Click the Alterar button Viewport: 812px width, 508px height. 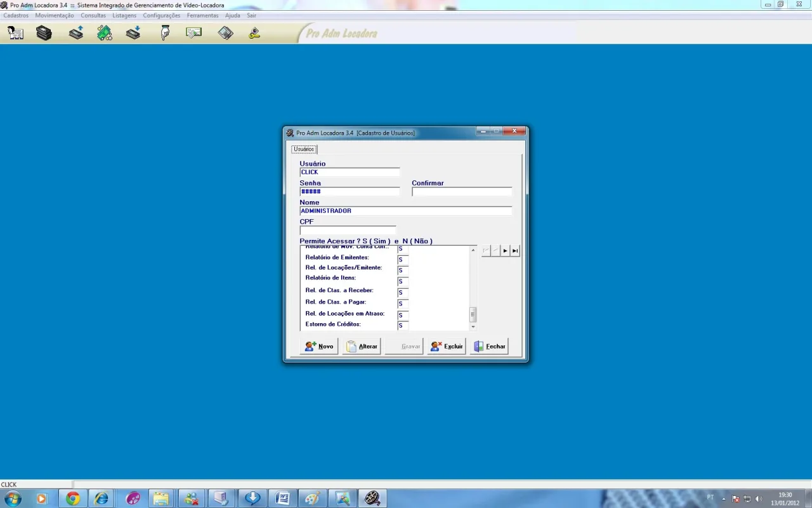click(362, 346)
